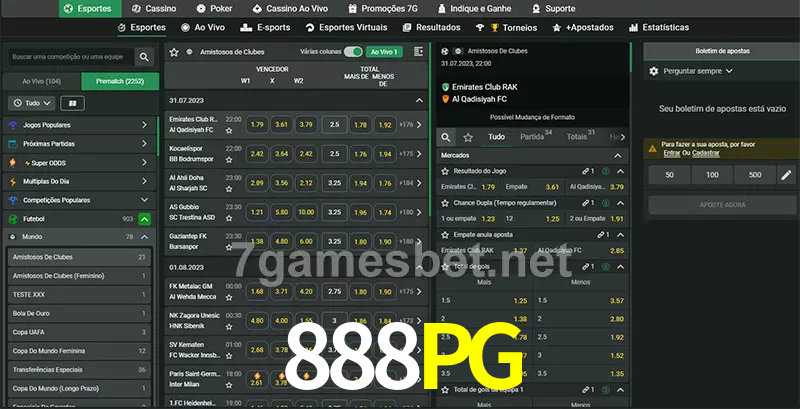Viewport: 800px width, 409px height.
Task: Collapse the Resultado do Jogo market
Action: pyautogui.click(x=620, y=171)
